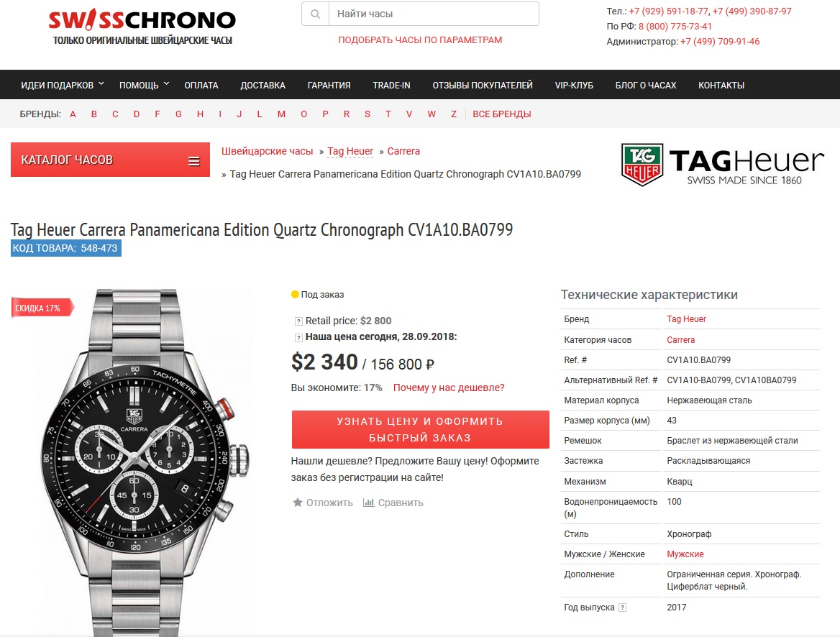840x637 pixels.
Task: Open the Tag Heuer brand logo
Action: (721, 165)
